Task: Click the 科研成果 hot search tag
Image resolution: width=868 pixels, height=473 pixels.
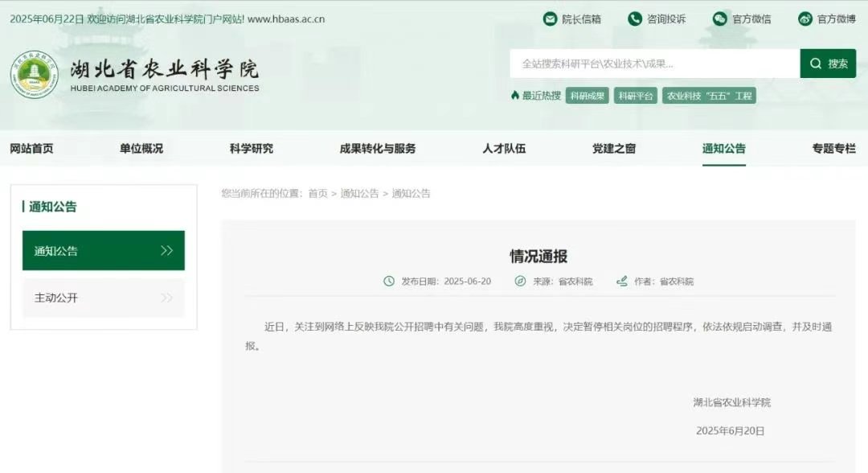Action: (588, 96)
